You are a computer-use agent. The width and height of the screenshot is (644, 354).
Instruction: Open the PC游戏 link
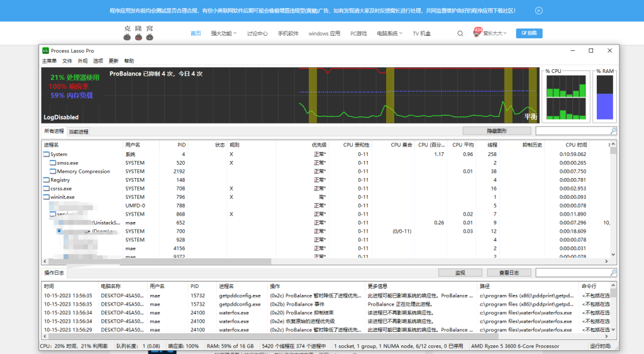pyautogui.click(x=358, y=34)
